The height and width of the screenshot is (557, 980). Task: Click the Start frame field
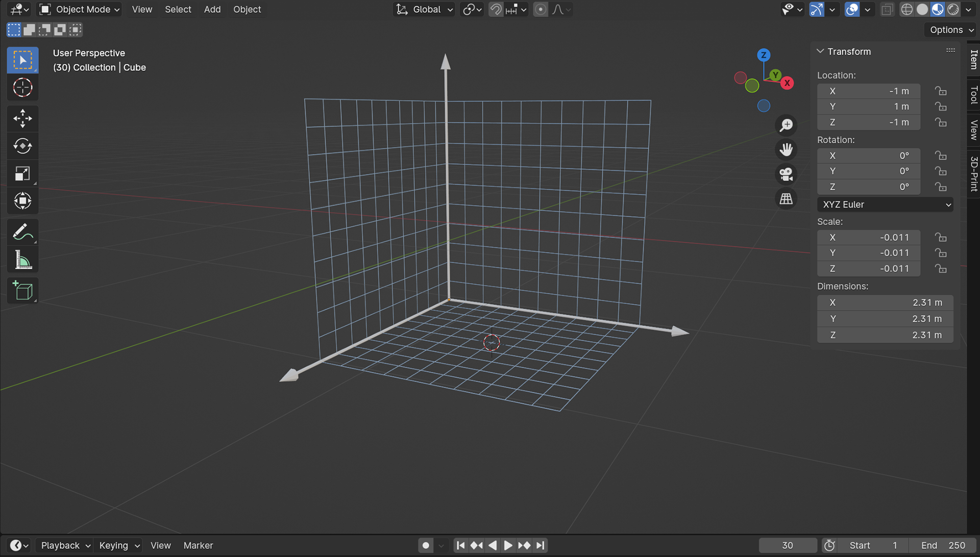[873, 545]
